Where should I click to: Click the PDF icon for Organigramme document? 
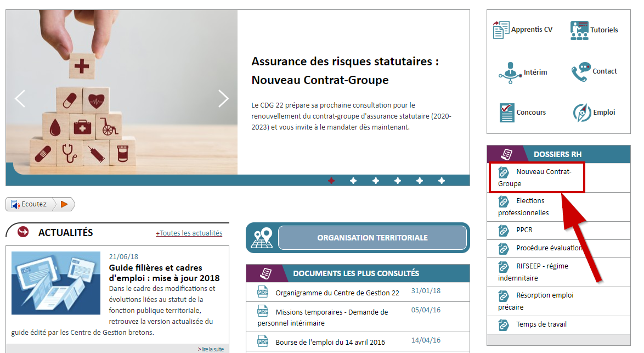point(263,292)
